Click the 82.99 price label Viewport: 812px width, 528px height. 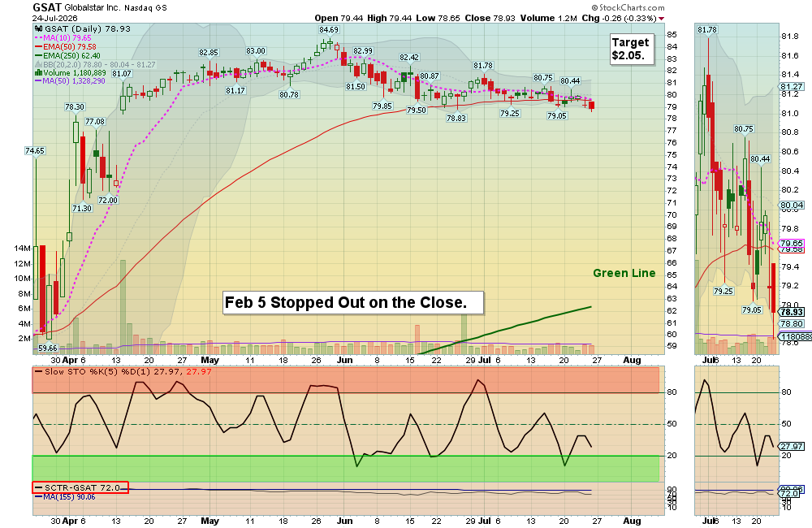pyautogui.click(x=363, y=51)
